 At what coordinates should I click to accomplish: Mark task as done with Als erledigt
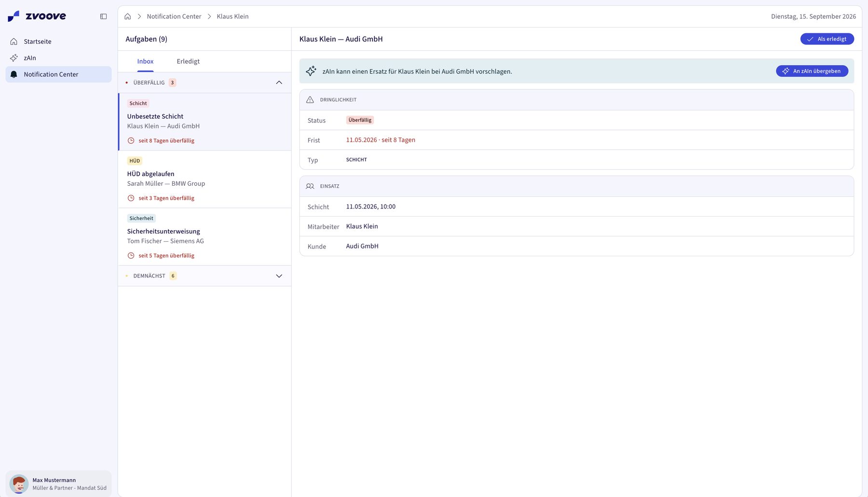pyautogui.click(x=827, y=39)
